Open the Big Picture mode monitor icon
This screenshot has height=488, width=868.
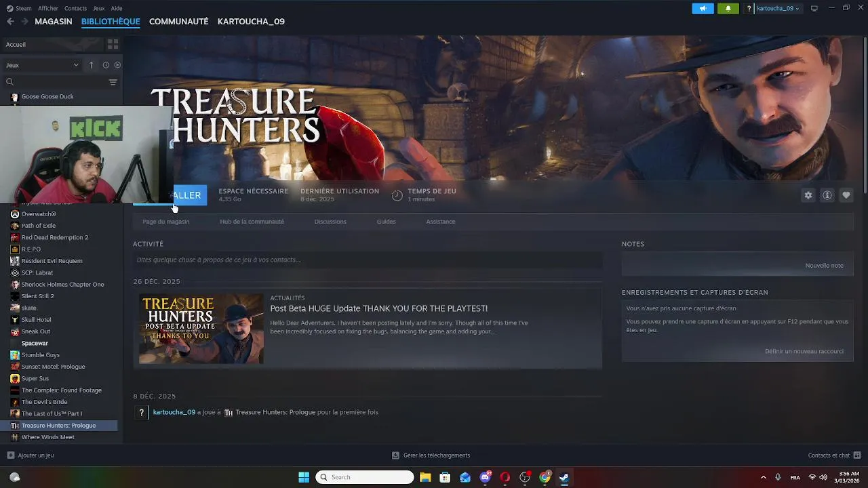point(814,8)
